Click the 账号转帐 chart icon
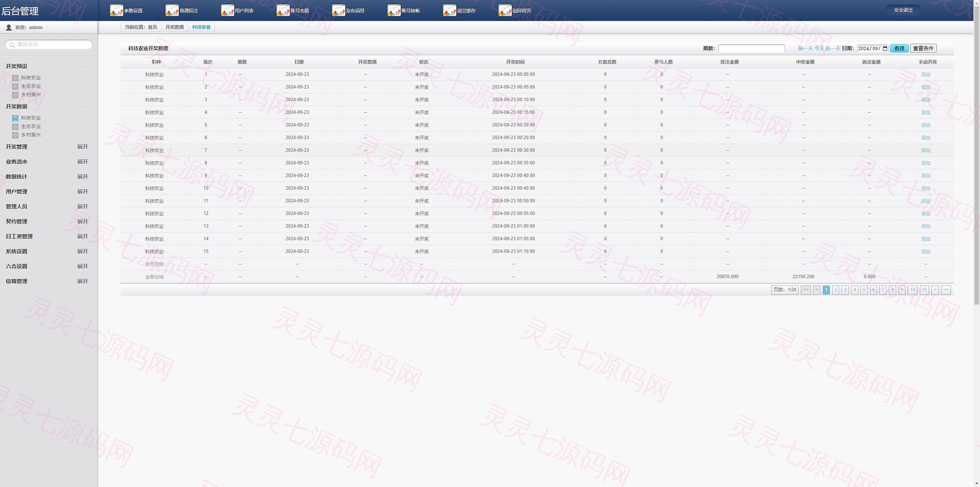 (x=394, y=10)
